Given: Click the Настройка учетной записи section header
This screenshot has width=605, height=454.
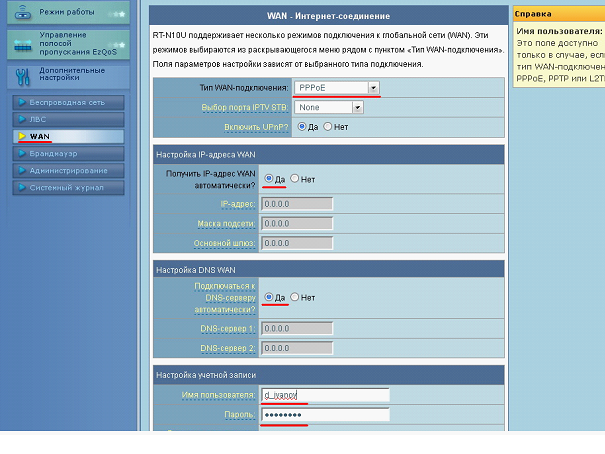Looking at the screenshot, I should (329, 375).
